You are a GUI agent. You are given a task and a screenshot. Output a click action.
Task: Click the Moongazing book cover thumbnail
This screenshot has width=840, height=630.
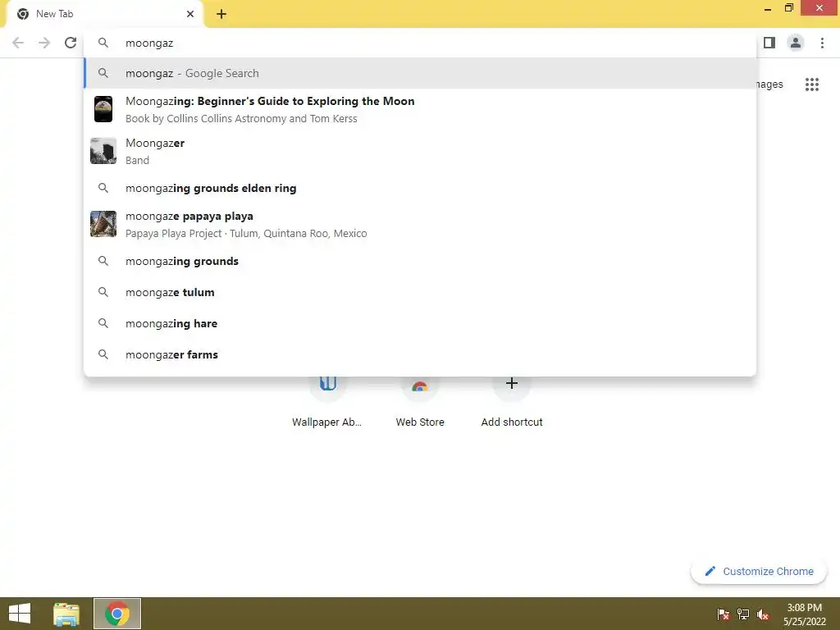[x=103, y=109]
